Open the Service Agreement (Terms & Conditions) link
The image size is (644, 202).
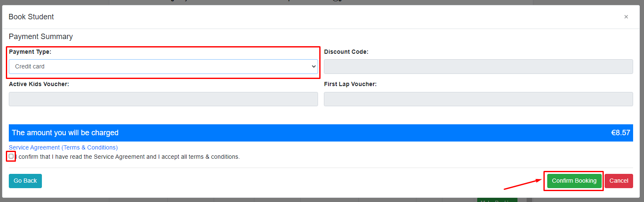click(63, 147)
